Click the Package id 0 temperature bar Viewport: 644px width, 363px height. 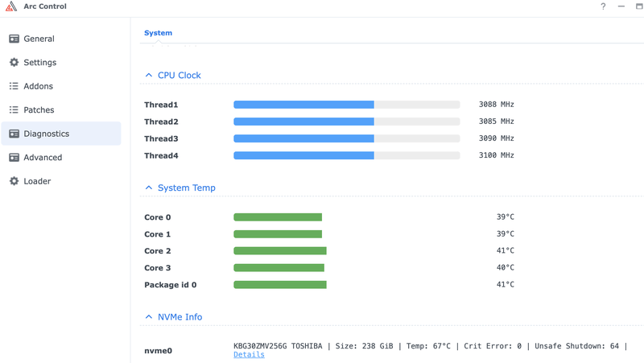pos(280,285)
